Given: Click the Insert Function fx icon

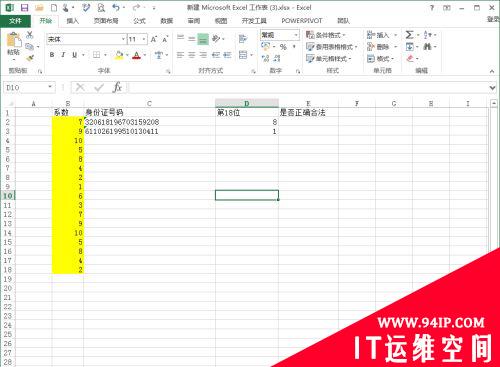Looking at the screenshot, I should 117,87.
